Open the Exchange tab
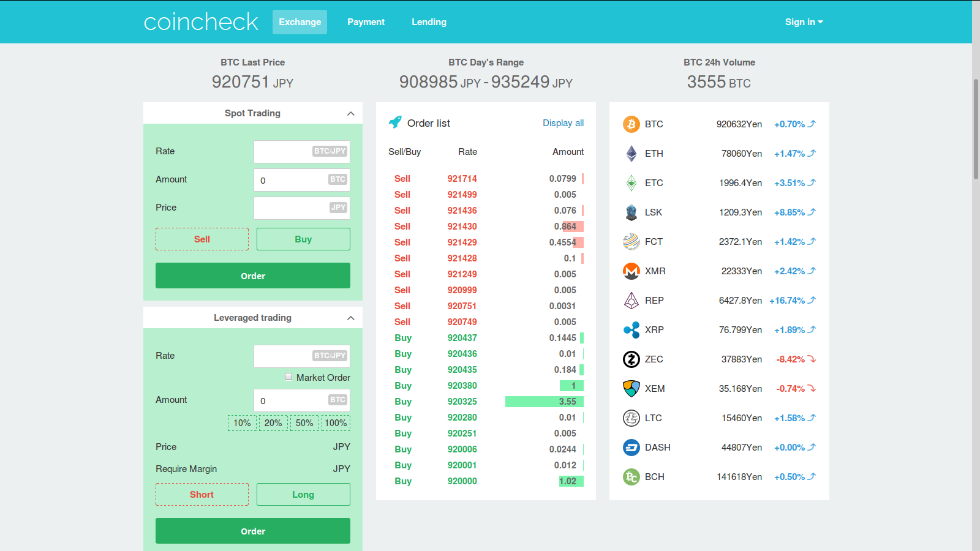Viewport: 980px width, 551px height. (x=300, y=22)
